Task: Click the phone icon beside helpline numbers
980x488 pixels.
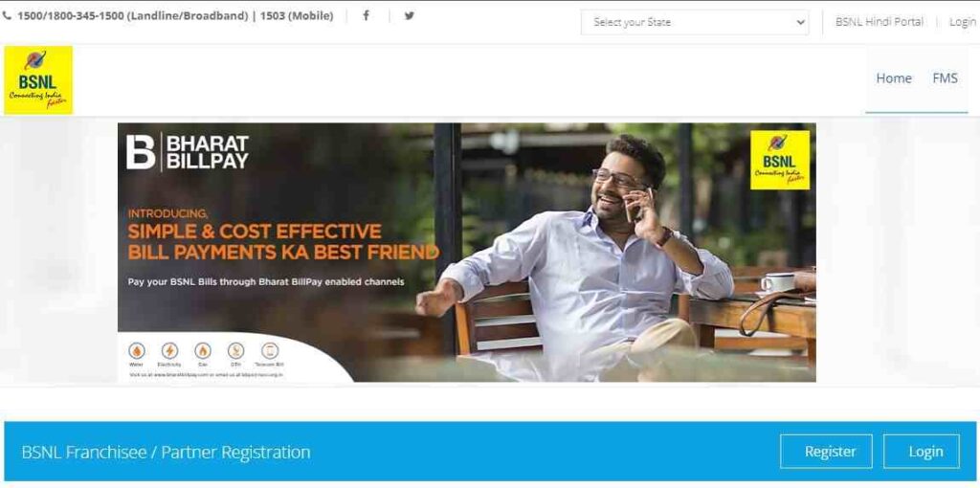Action: 8,15
